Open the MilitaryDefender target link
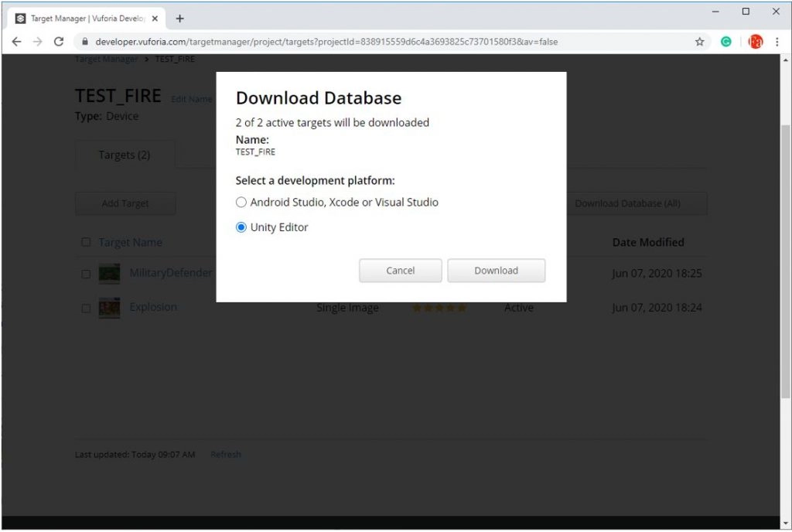This screenshot has width=792, height=532. coord(171,272)
